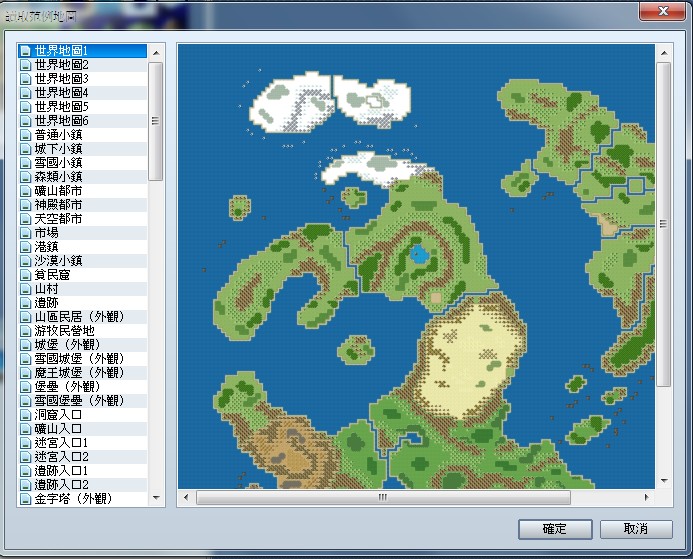Choose 普通小鎮 map
693x559 pixels.
(83, 135)
